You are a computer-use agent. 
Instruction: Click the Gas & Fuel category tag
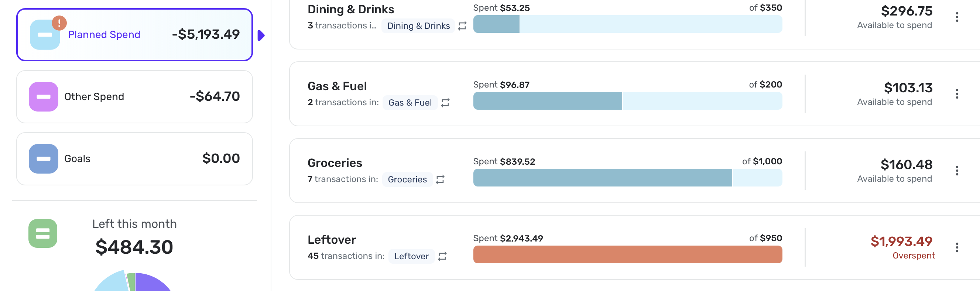click(410, 103)
